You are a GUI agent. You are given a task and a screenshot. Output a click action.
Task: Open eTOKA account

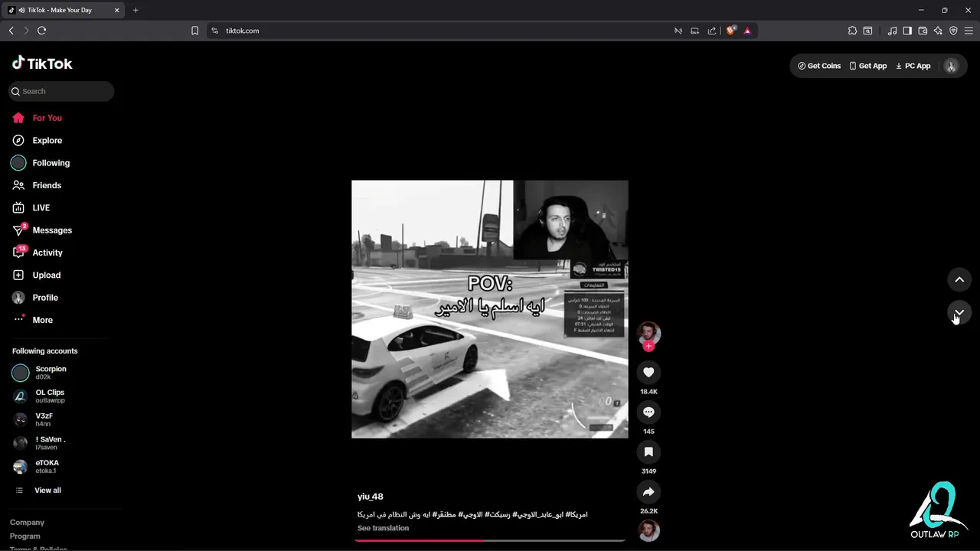(x=47, y=467)
